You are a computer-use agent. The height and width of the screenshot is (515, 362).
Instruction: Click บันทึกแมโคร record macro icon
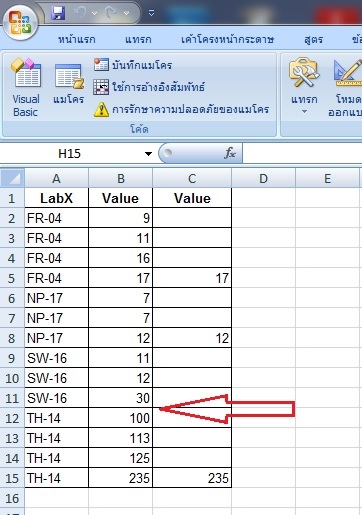tap(101, 65)
